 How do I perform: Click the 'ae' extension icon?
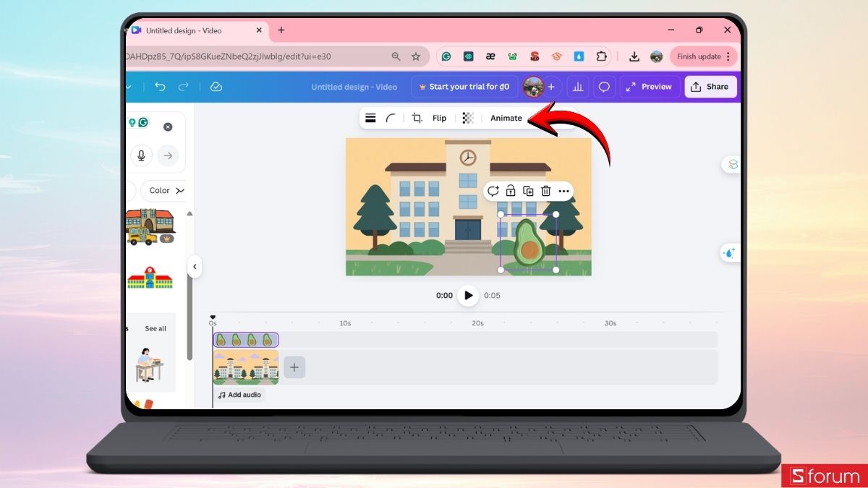(x=490, y=56)
